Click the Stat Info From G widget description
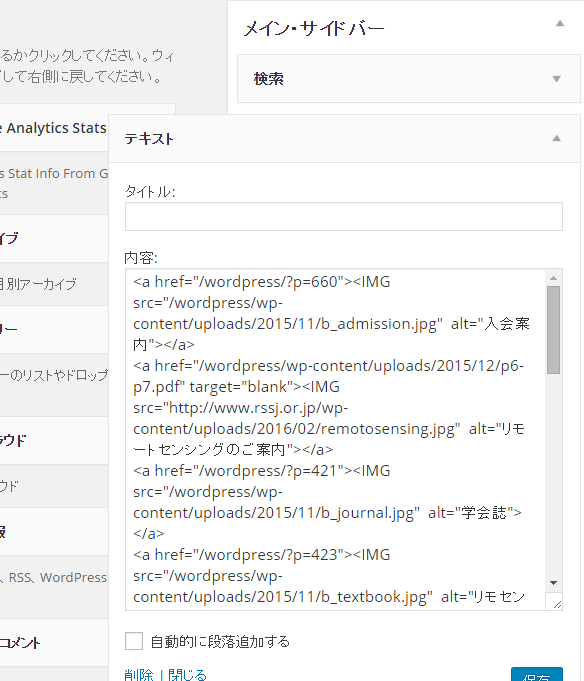This screenshot has height=681, width=584. click(x=54, y=174)
